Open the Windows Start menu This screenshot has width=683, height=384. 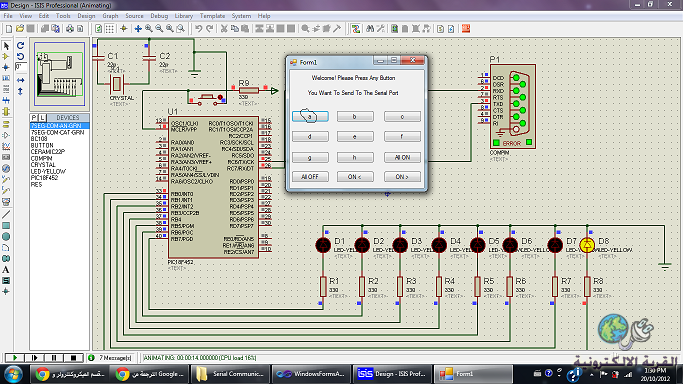tap(14, 374)
